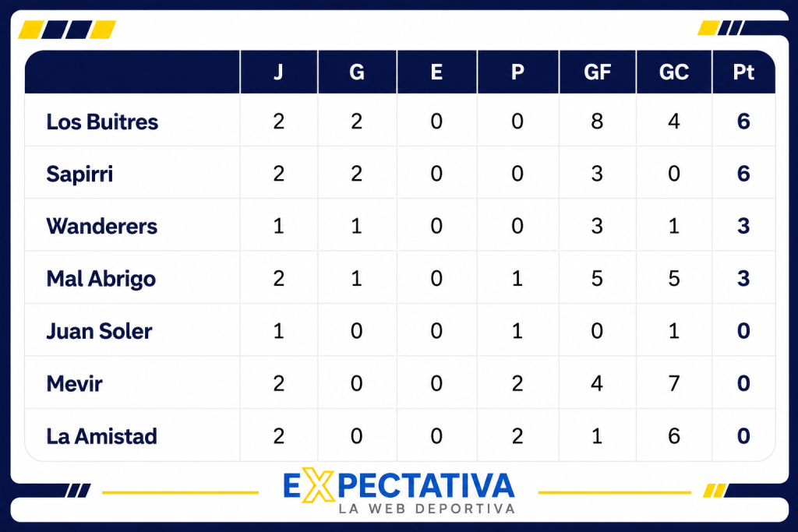Image resolution: width=798 pixels, height=532 pixels.
Task: Click the E column header
Action: pyautogui.click(x=436, y=72)
